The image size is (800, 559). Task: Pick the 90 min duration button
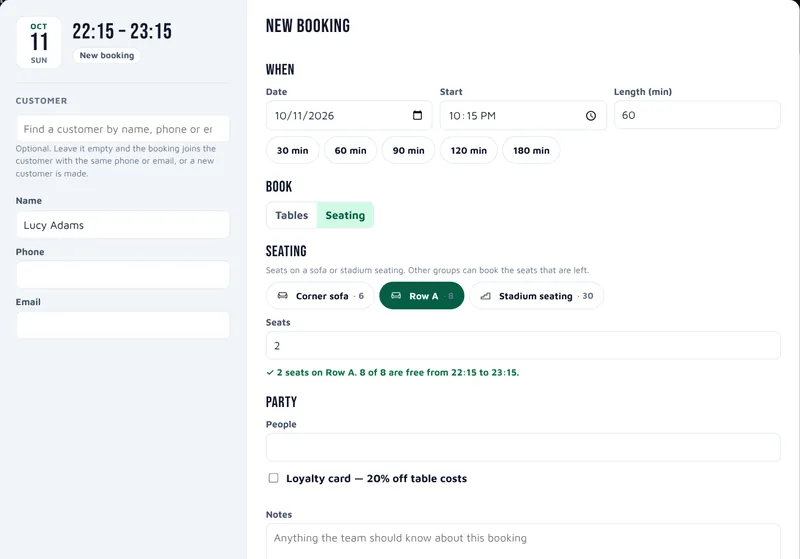(x=408, y=150)
